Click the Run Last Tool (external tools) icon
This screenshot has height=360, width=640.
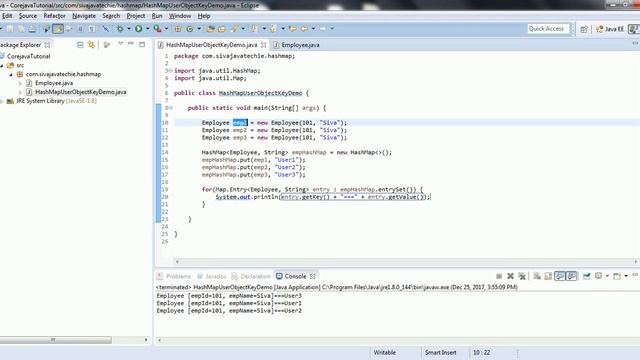tap(157, 29)
